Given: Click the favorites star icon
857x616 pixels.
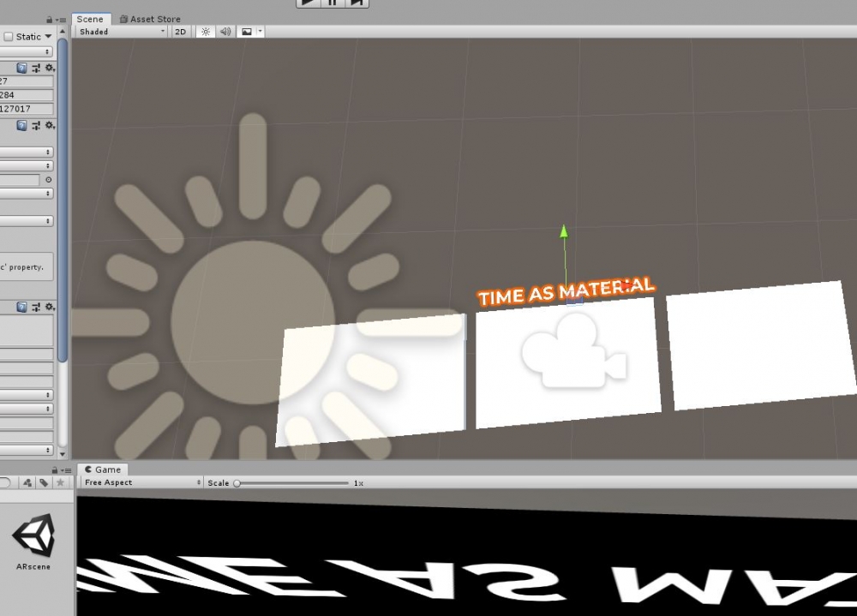Looking at the screenshot, I should click(60, 483).
